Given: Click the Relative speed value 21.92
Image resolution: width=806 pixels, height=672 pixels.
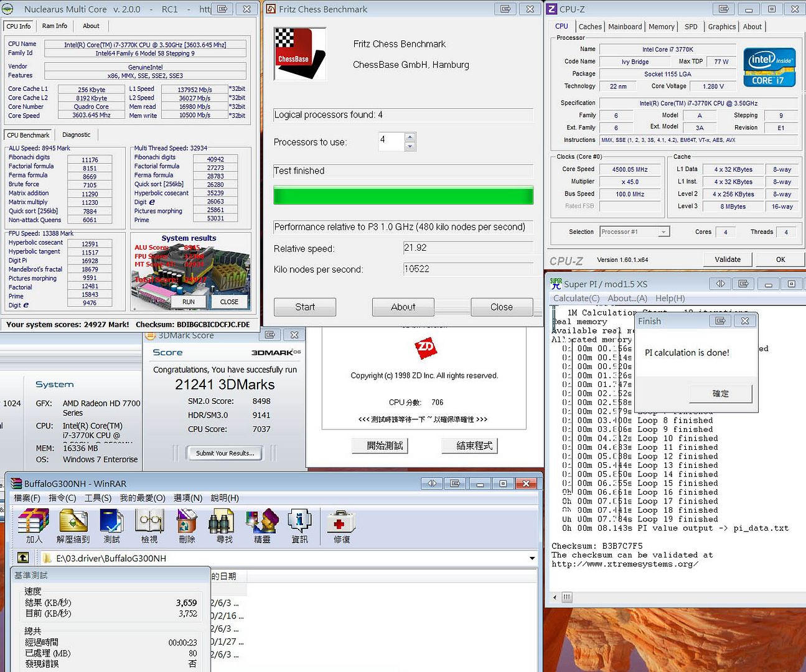Looking at the screenshot, I should click(x=415, y=248).
